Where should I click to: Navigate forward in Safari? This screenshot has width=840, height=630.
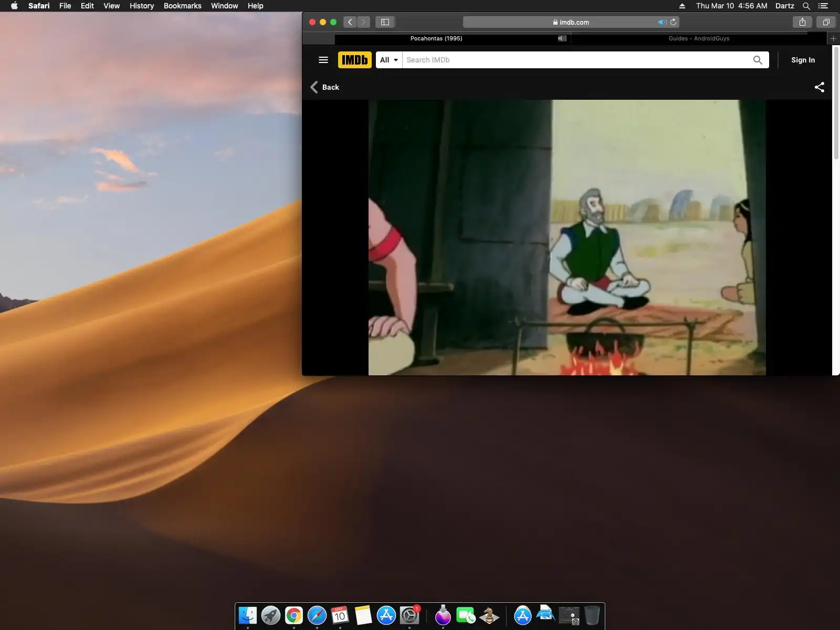pyautogui.click(x=363, y=22)
